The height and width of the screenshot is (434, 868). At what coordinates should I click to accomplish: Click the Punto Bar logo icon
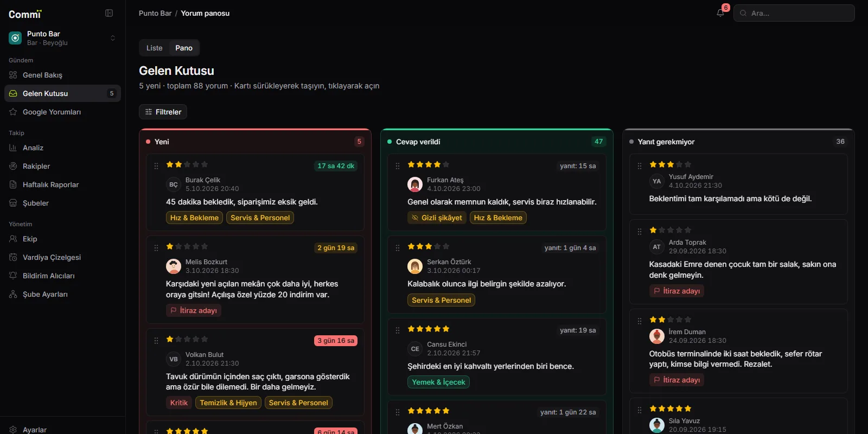click(x=15, y=38)
